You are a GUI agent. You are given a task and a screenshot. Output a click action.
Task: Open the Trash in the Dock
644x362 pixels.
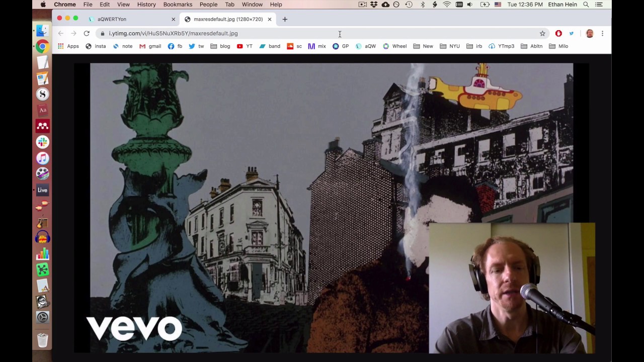point(42,340)
